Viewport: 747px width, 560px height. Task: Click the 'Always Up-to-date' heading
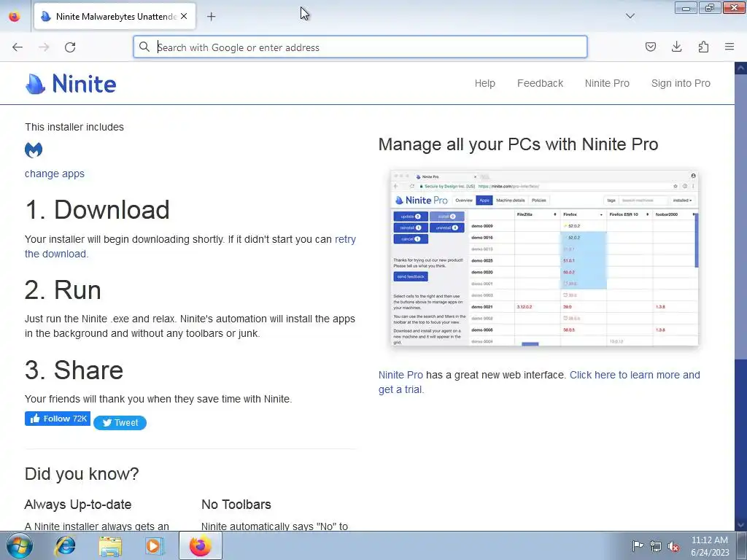click(x=77, y=505)
